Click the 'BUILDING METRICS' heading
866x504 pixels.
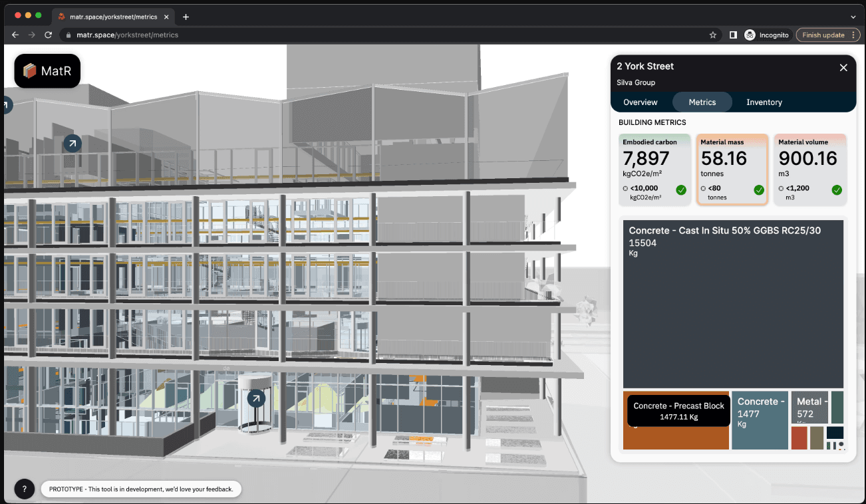click(x=652, y=122)
